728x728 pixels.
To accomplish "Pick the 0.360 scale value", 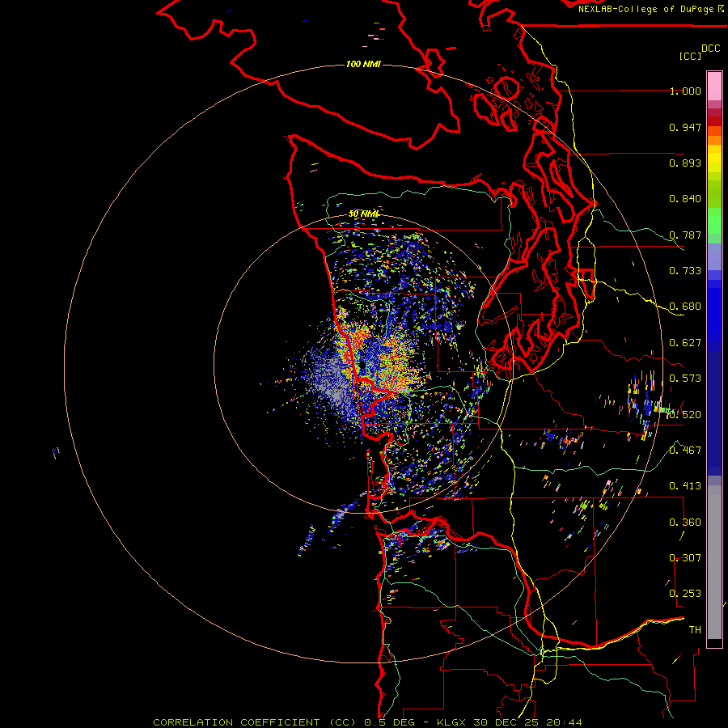I will (685, 523).
